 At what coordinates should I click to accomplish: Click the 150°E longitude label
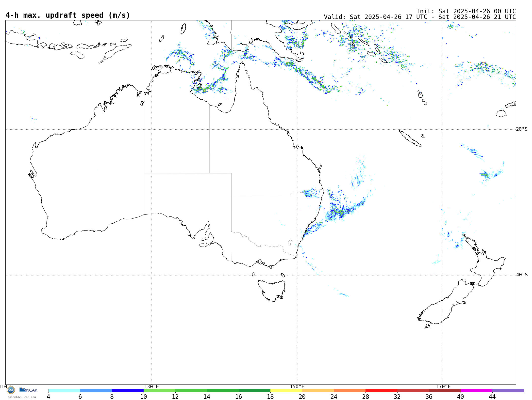pos(297,386)
